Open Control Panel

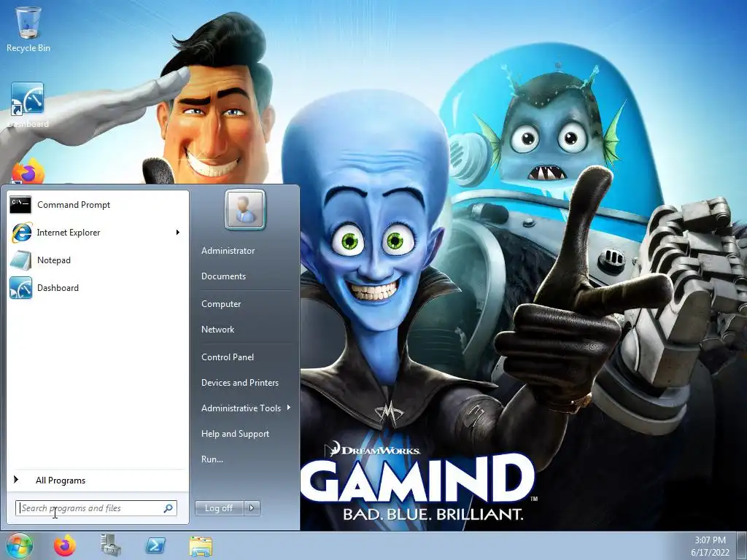(x=228, y=357)
